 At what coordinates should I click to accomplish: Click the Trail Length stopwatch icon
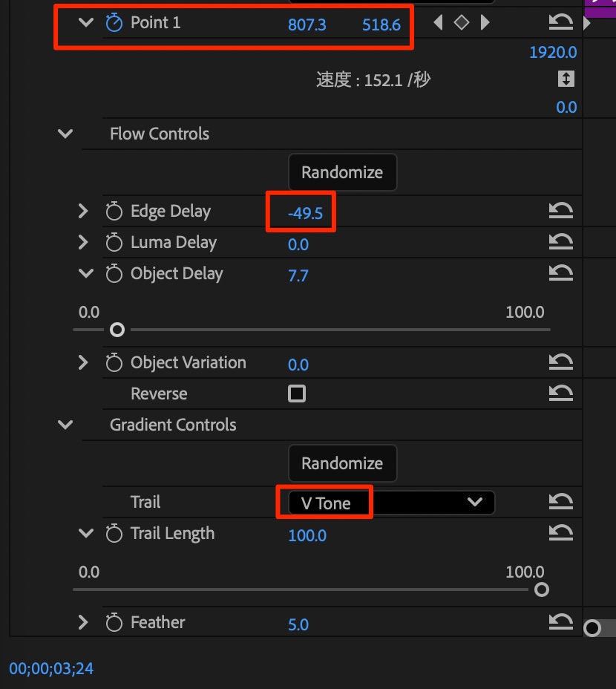(x=114, y=534)
